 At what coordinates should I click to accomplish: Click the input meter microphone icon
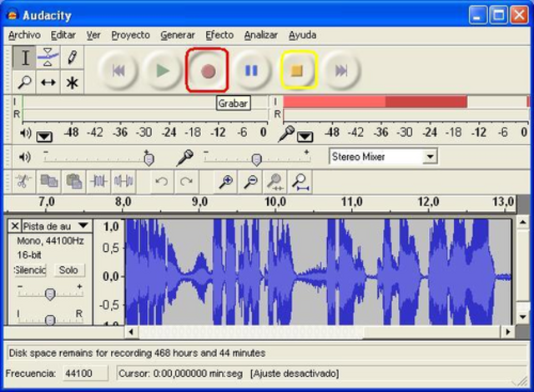pos(286,133)
